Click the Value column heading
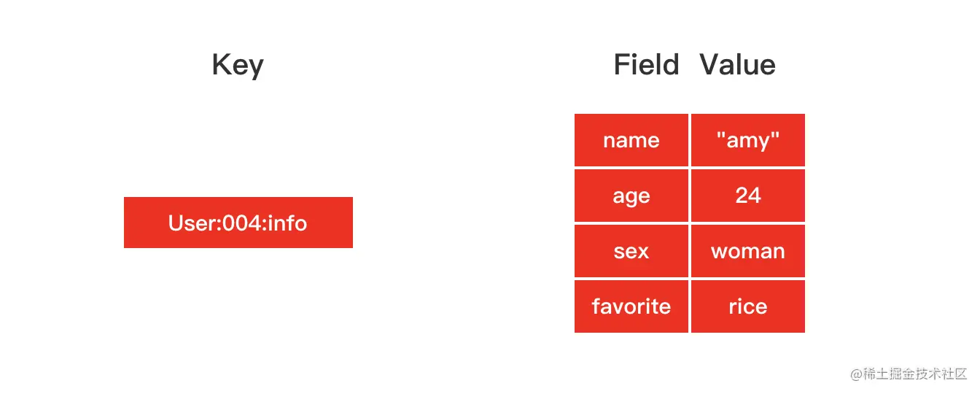The width and height of the screenshot is (980, 394). (738, 64)
